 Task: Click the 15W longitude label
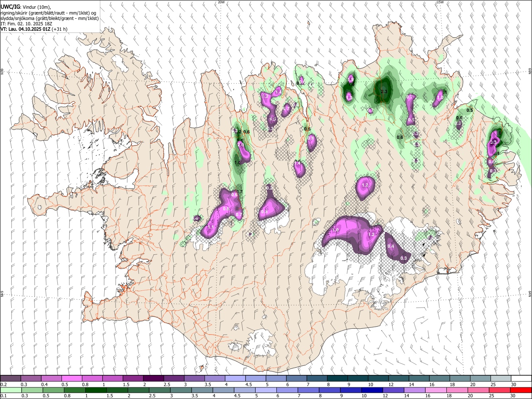tap(440, 2)
